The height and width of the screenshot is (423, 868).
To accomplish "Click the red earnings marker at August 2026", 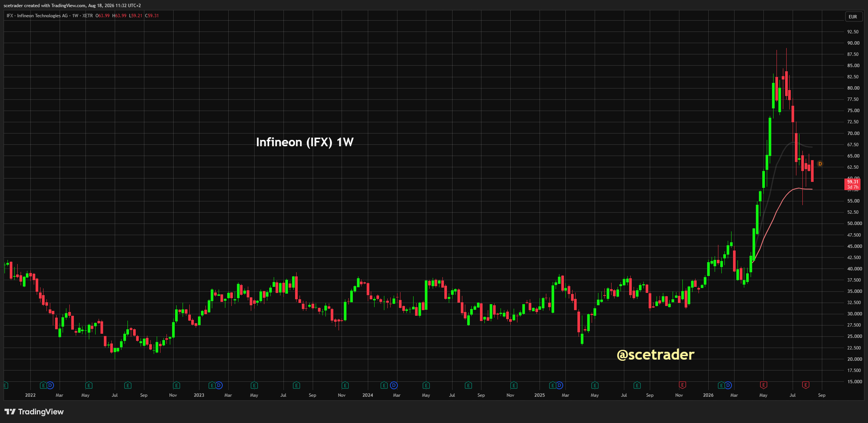I will [806, 385].
